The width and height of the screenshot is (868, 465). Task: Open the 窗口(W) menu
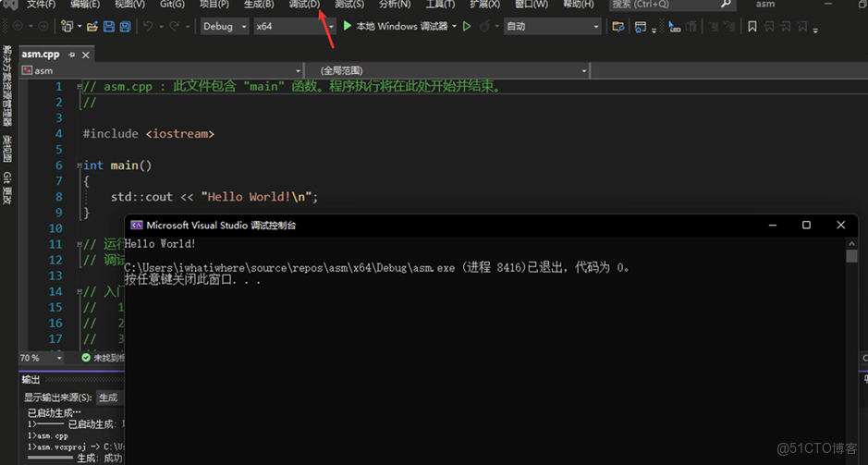[x=532, y=4]
